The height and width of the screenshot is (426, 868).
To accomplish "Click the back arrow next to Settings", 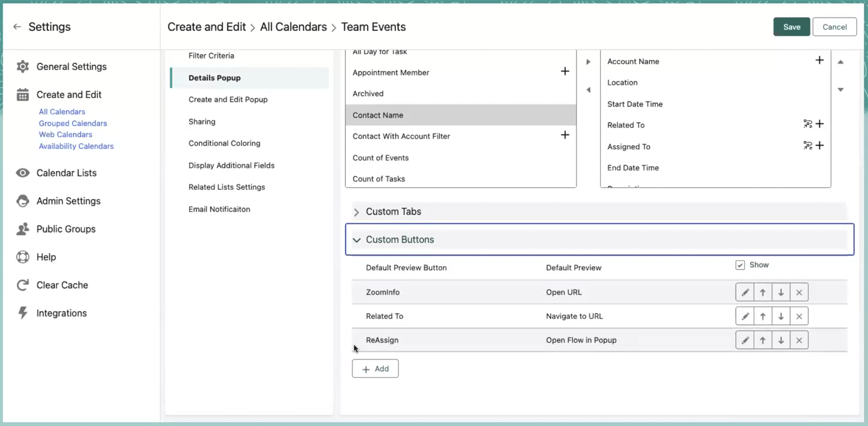I will point(17,27).
